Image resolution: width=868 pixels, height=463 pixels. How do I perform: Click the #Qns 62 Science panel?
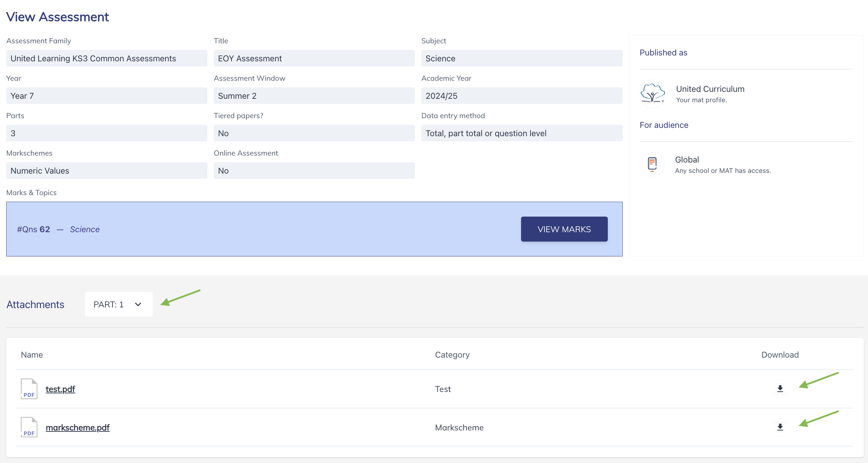243,229
